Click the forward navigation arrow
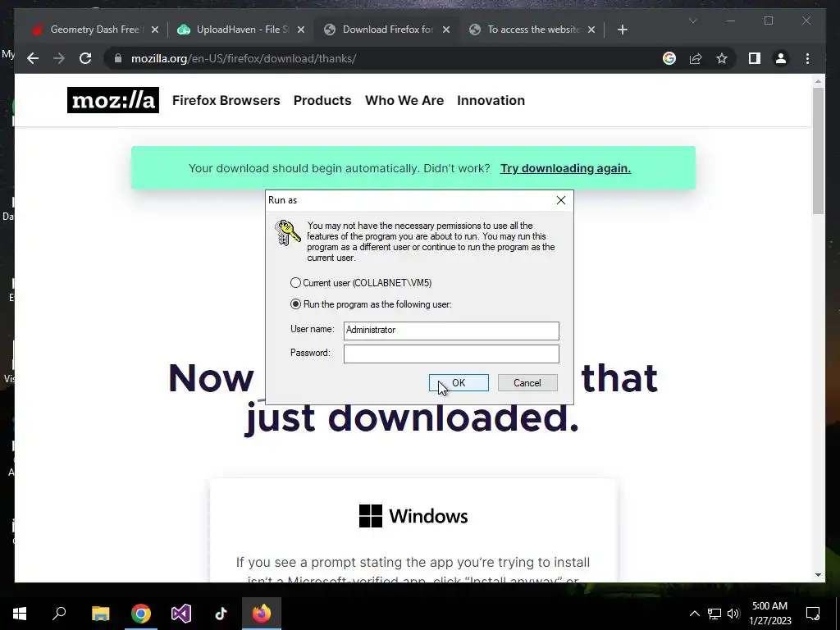The width and height of the screenshot is (840, 630). tap(59, 58)
